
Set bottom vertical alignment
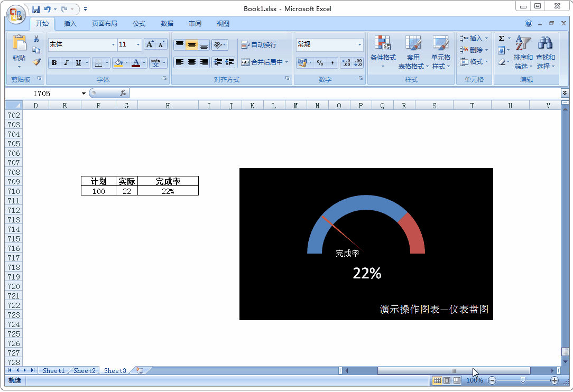[x=204, y=44]
